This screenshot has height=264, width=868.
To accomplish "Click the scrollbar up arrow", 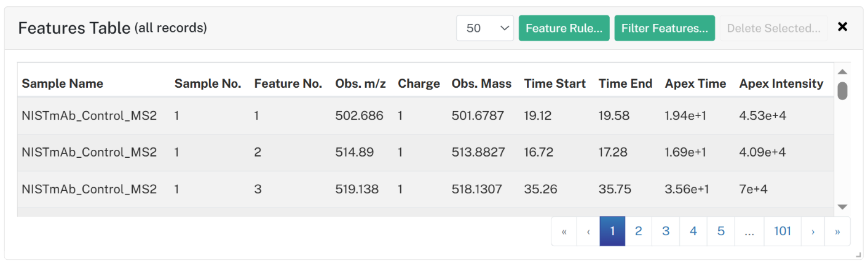I will point(842,72).
